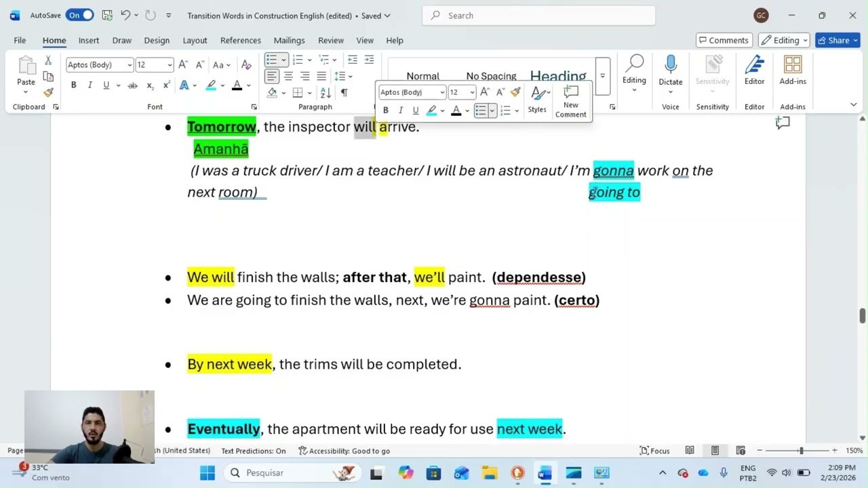The width and height of the screenshot is (868, 488).
Task: Apply Superscript formatting
Action: pyautogui.click(x=166, y=85)
